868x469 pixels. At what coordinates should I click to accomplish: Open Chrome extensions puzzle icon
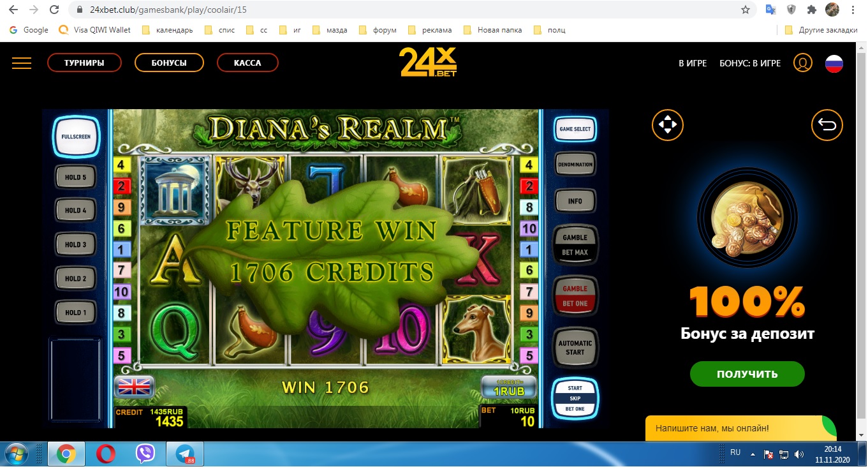click(x=812, y=10)
